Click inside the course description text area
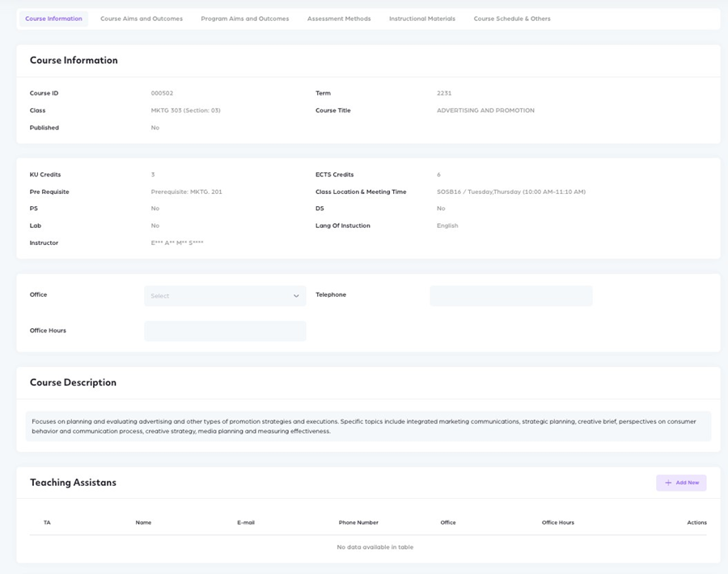728x574 pixels. [363, 426]
